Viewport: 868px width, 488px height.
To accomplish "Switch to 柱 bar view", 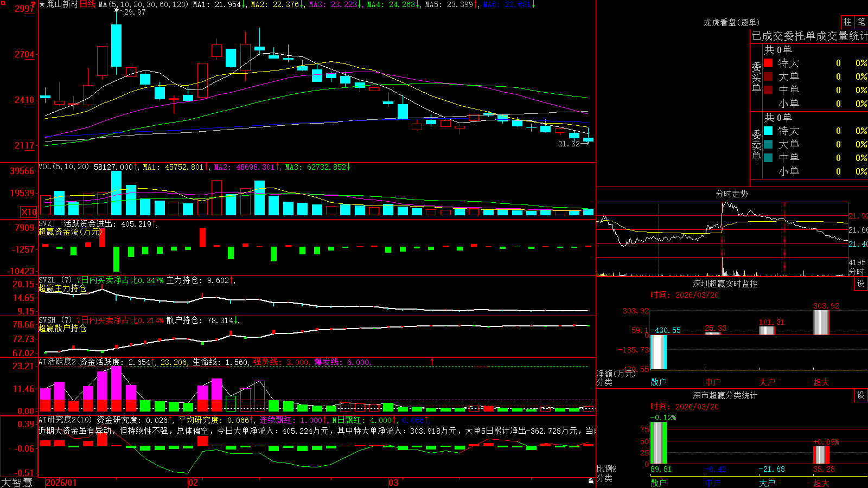I will pyautogui.click(x=847, y=22).
